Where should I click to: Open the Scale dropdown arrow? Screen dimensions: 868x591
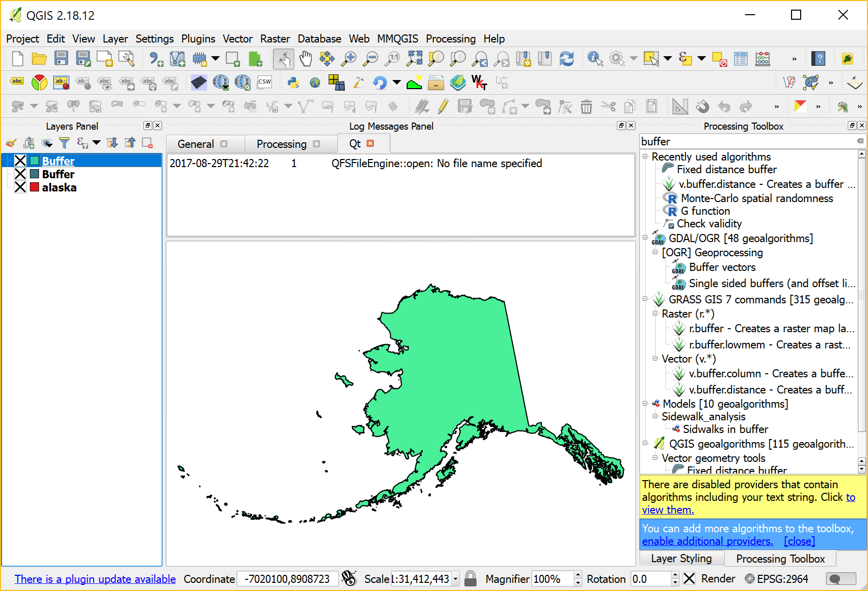tap(455, 579)
